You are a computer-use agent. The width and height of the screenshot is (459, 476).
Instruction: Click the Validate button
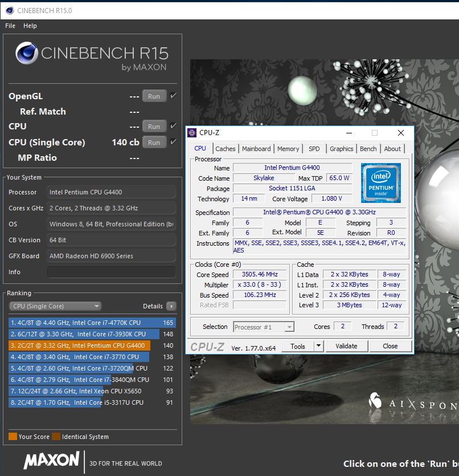click(346, 346)
